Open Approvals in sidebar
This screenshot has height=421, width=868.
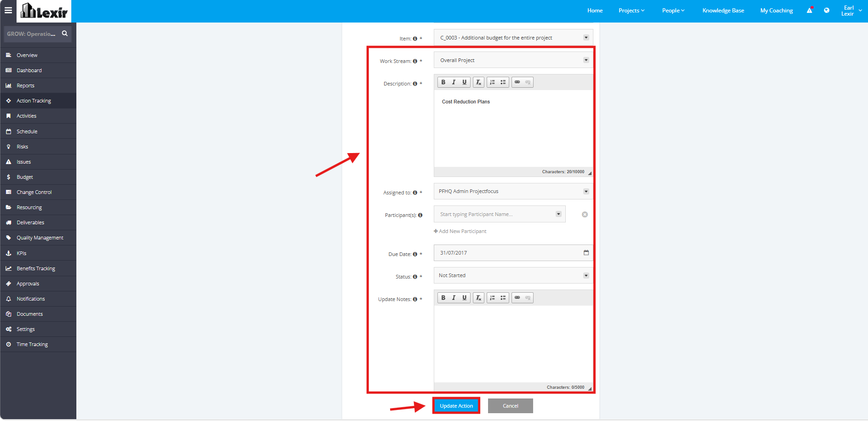pos(38,284)
